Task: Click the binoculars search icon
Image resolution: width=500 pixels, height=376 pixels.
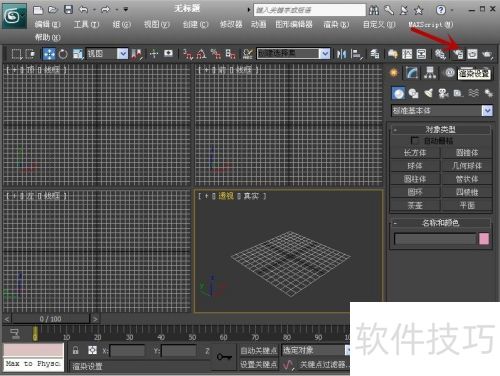Action: coord(374,11)
